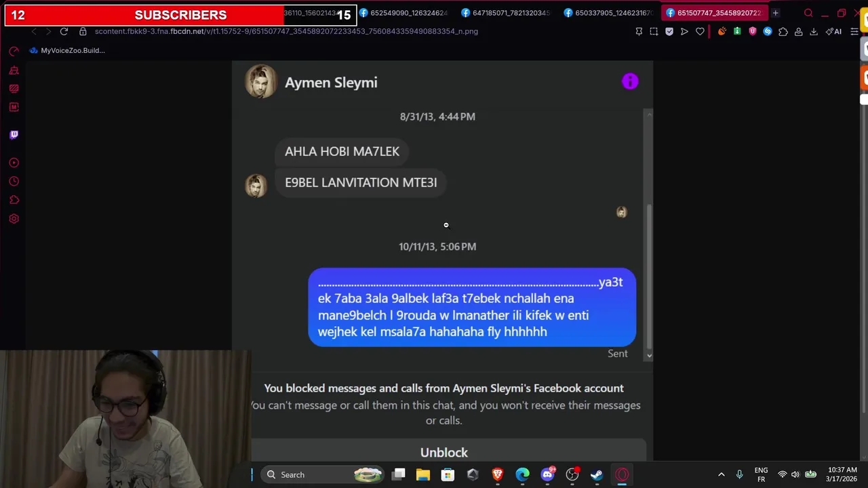Screen dimensions: 868x488
Task: Open GX Corner striped-screen icon in sidebar
Action: [x=14, y=89]
